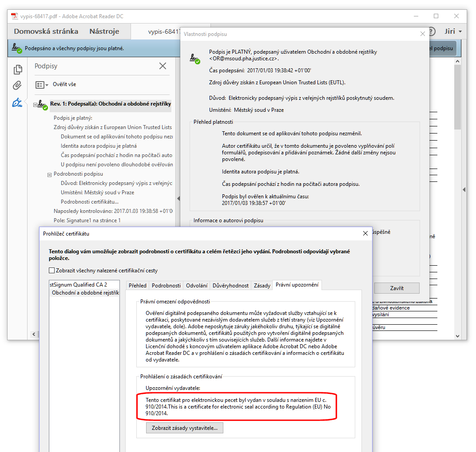Select the vypis-68417 document tab
The height and width of the screenshot is (452, 476).
click(156, 31)
